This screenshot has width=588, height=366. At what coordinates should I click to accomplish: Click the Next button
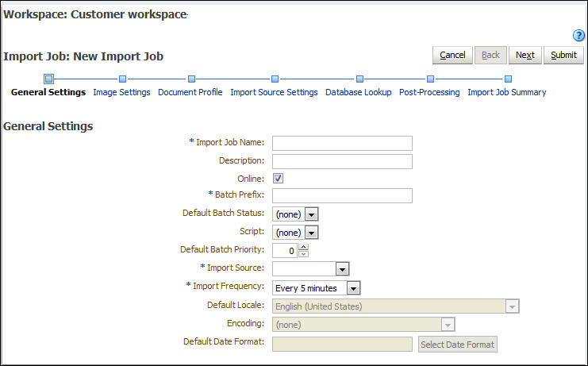[x=525, y=55]
